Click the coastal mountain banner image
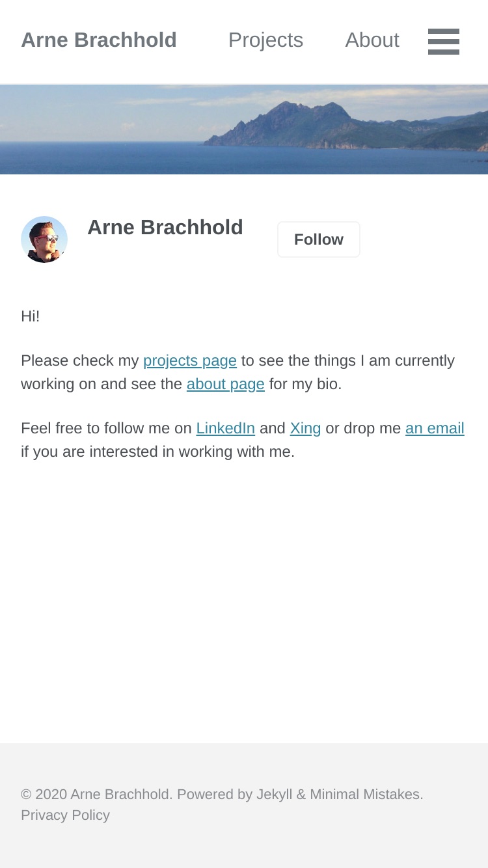488x868 pixels. tap(244, 129)
